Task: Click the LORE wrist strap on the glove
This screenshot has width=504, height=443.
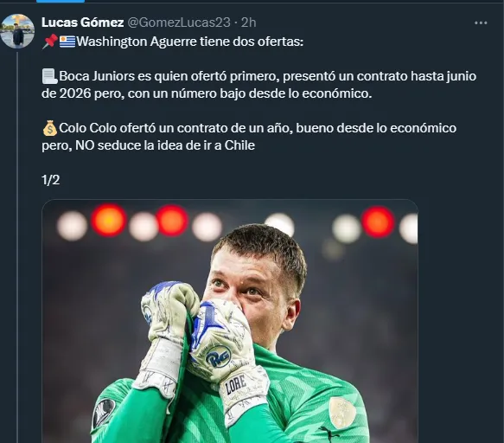Action: click(236, 384)
